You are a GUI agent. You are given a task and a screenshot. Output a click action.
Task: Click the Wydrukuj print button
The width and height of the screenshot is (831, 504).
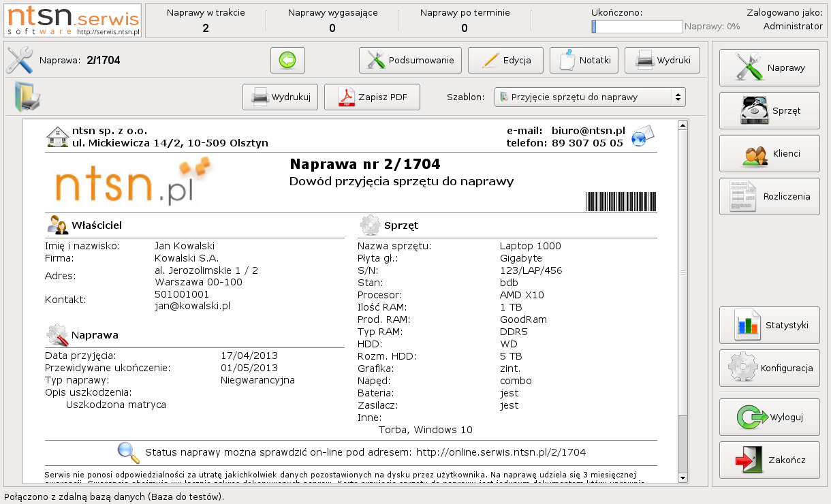point(281,97)
